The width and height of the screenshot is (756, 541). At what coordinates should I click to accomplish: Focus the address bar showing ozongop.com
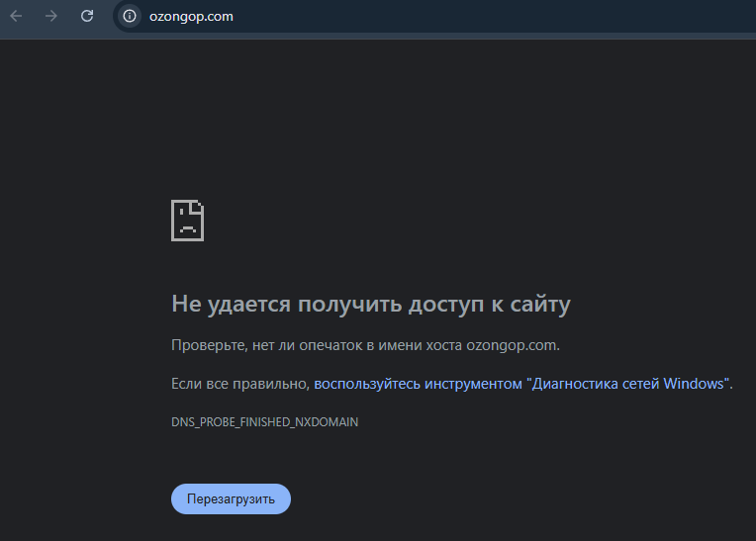pos(434,17)
